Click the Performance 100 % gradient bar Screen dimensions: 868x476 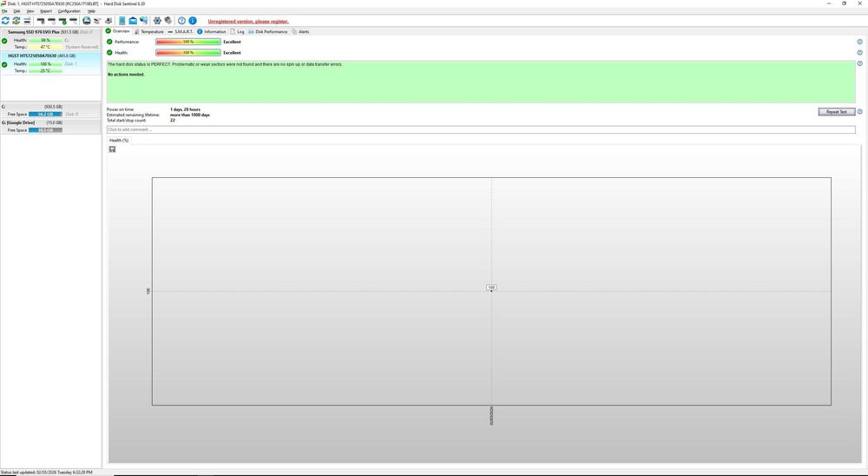tap(188, 42)
